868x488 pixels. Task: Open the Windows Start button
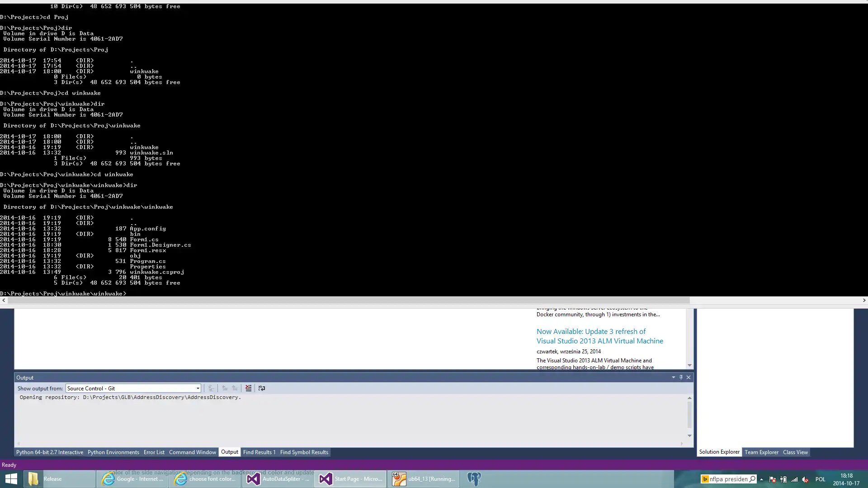click(x=11, y=479)
